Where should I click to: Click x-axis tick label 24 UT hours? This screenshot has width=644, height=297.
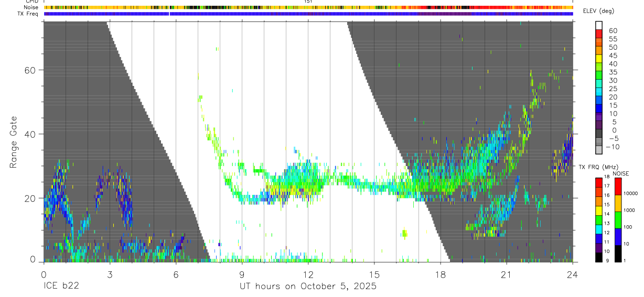573,274
